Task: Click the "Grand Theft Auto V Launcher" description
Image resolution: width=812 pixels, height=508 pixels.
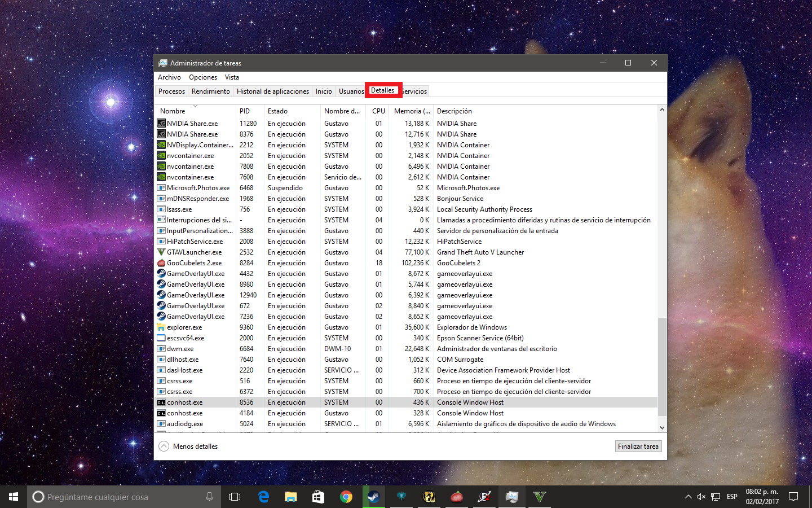Action: [480, 252]
